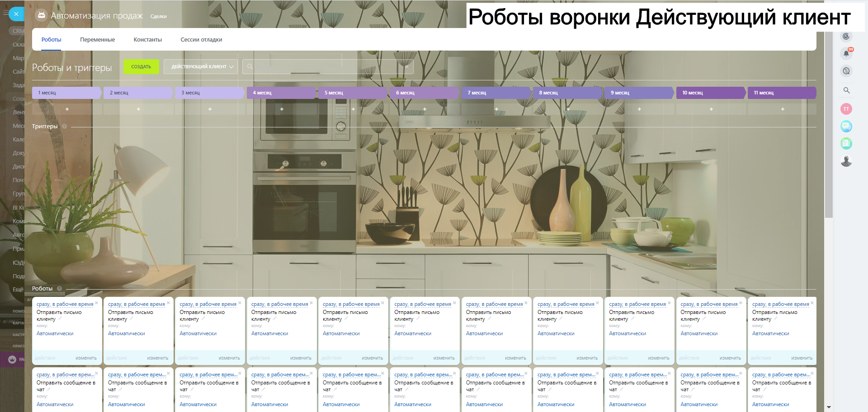Click help icon next to Триггеры
The width and height of the screenshot is (868, 412).
[64, 126]
